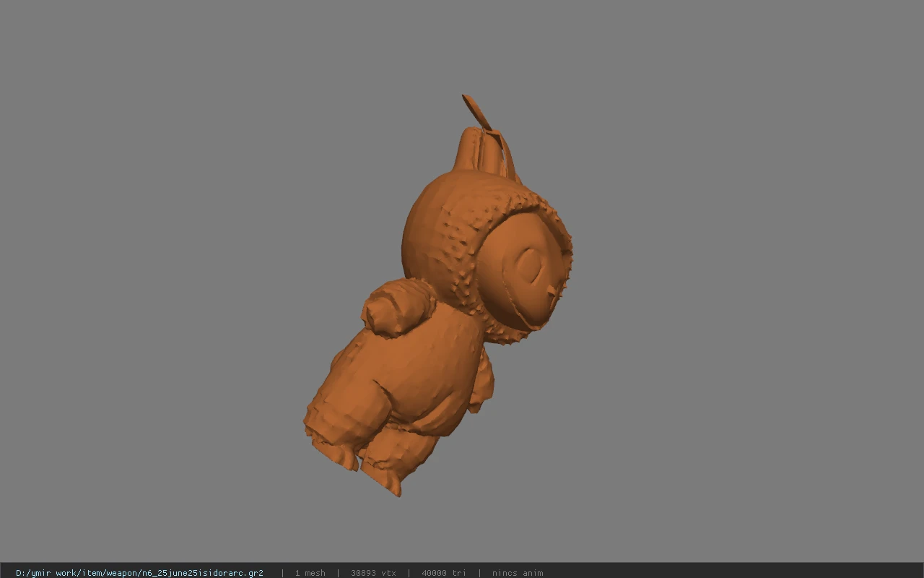Click the "1 mesh" status entry
This screenshot has width=924, height=578.
coord(310,573)
